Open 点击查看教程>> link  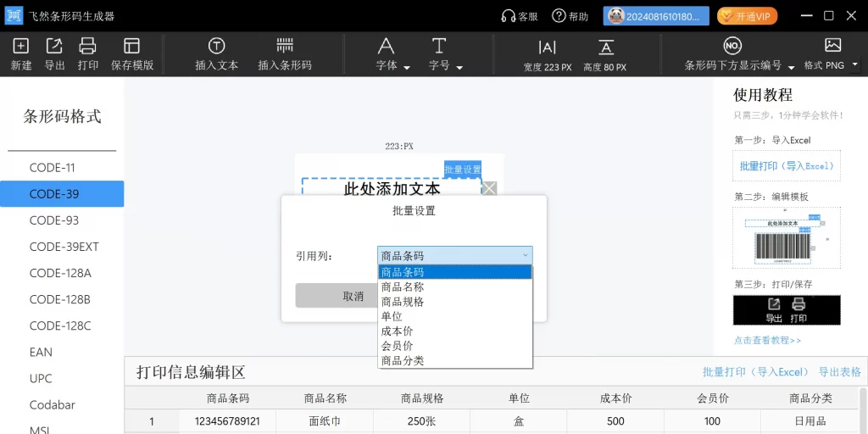[x=767, y=341]
